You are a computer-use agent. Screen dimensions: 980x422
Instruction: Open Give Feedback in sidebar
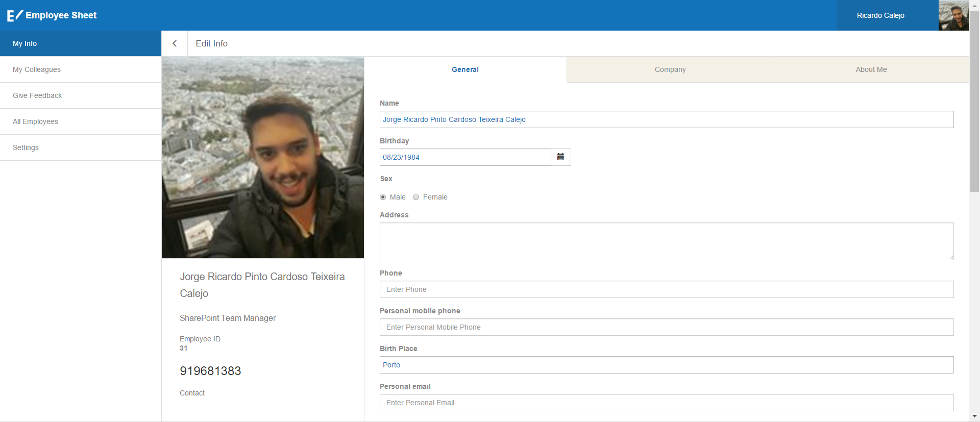(81, 95)
